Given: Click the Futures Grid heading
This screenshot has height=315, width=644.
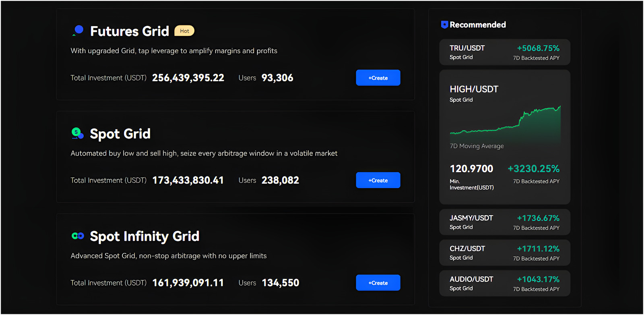Looking at the screenshot, I should [129, 31].
